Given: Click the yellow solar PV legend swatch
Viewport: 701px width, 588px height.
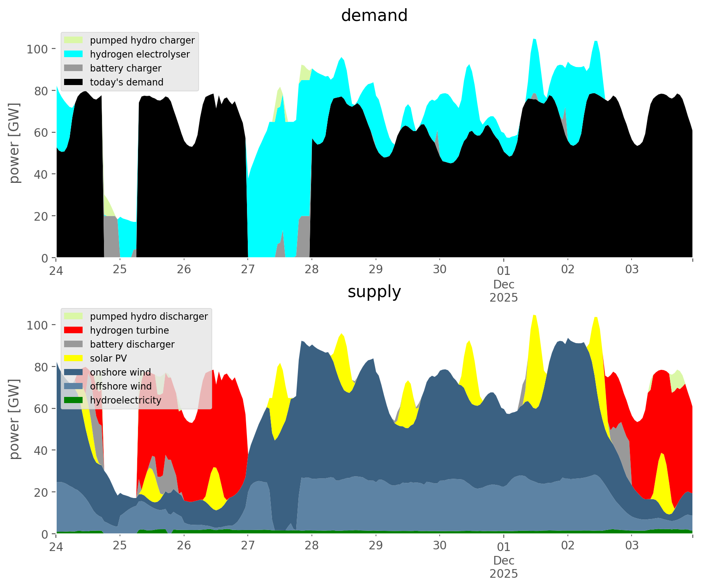Looking at the screenshot, I should point(74,358).
